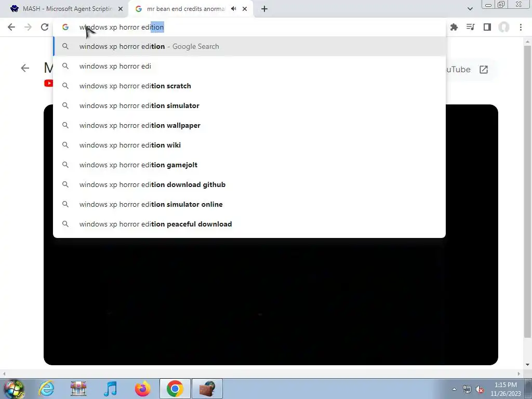Image resolution: width=532 pixels, height=399 pixels.
Task: Select 'windows xp horror edition - Google Search' suggestion
Action: 249,46
